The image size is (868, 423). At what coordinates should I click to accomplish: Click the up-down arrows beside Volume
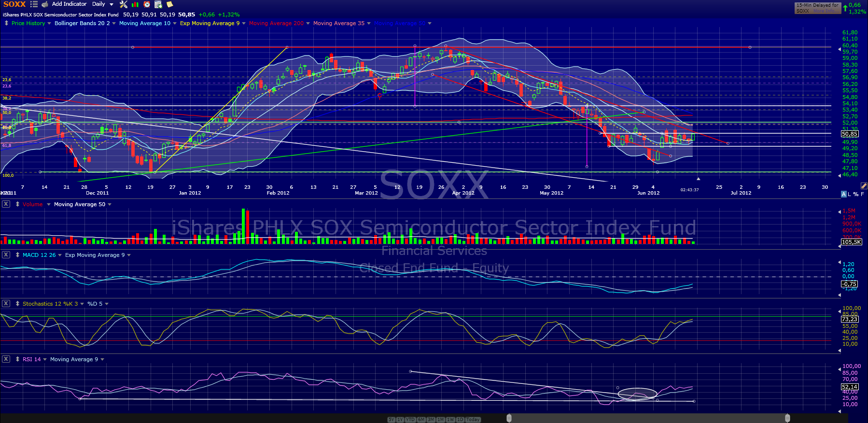(17, 204)
